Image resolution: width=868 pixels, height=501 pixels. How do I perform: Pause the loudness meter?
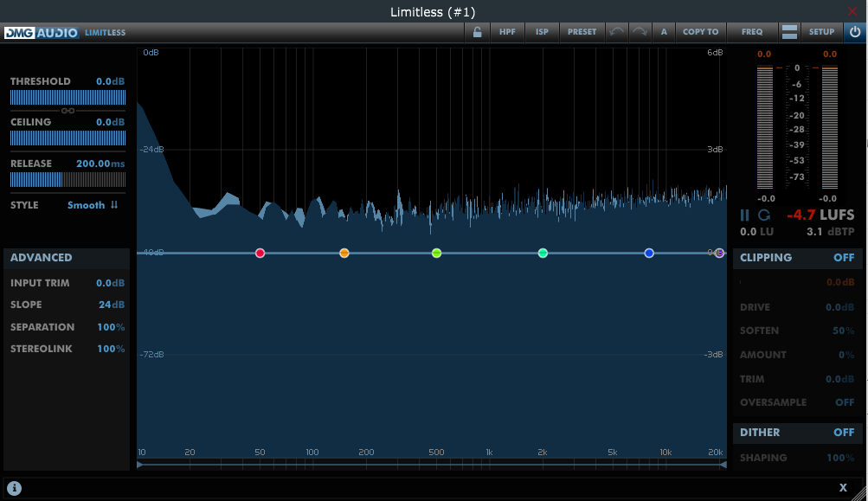pyautogui.click(x=744, y=215)
